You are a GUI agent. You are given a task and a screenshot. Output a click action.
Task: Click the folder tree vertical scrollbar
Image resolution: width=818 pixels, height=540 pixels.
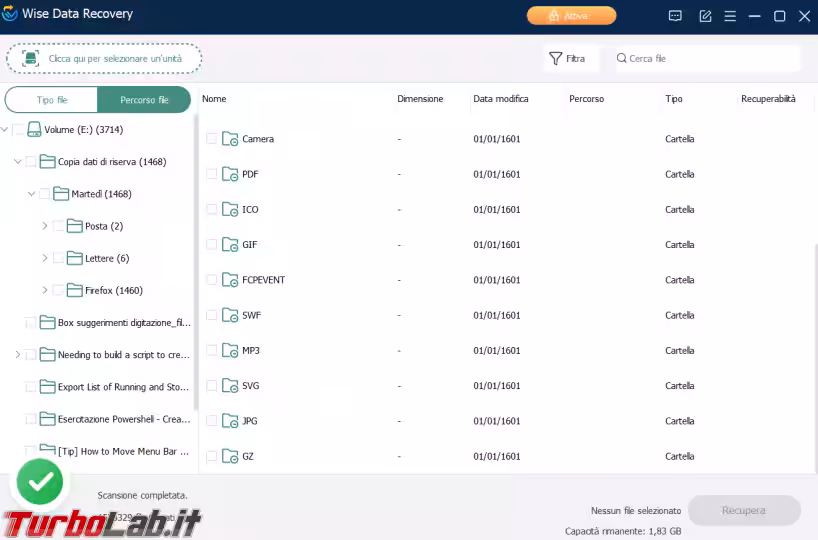(x=196, y=262)
